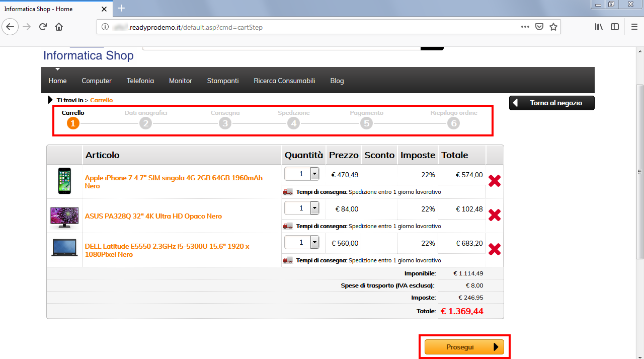Click Prosegui button to continue
Screen dimensions: 644x359
point(464,347)
